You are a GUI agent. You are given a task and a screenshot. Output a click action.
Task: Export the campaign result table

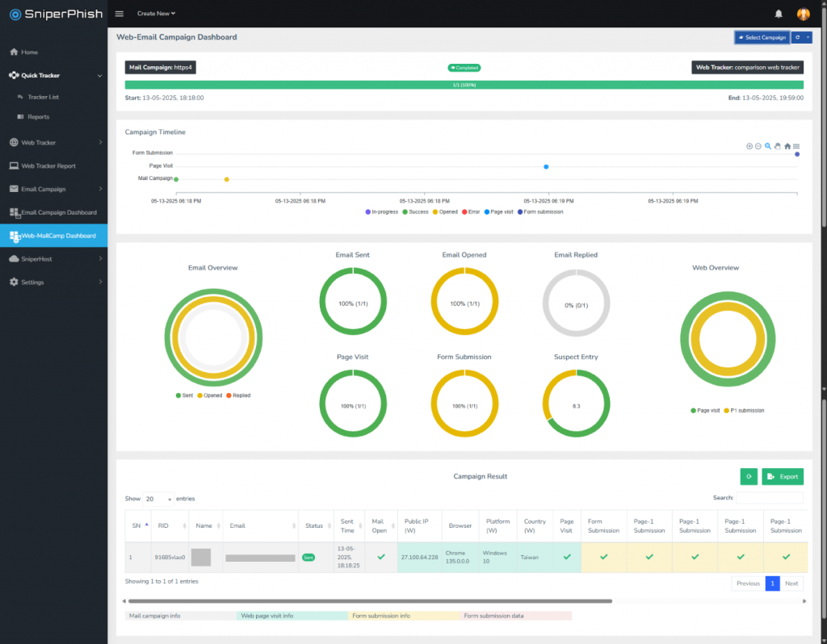click(x=783, y=476)
